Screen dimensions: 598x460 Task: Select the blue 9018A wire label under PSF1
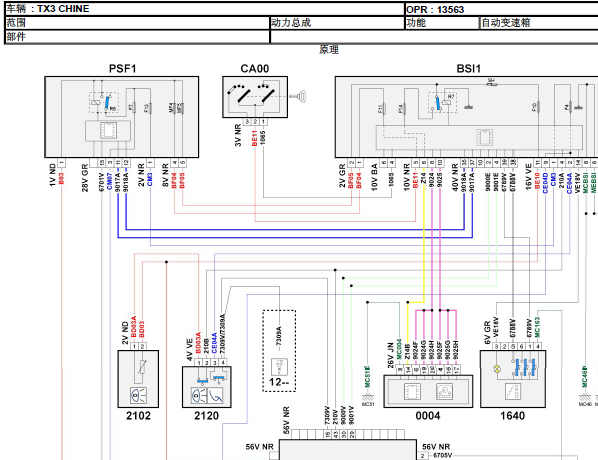(x=126, y=182)
